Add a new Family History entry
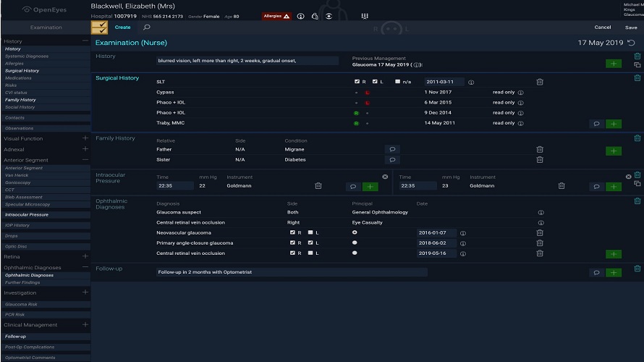The image size is (644, 362). click(614, 151)
